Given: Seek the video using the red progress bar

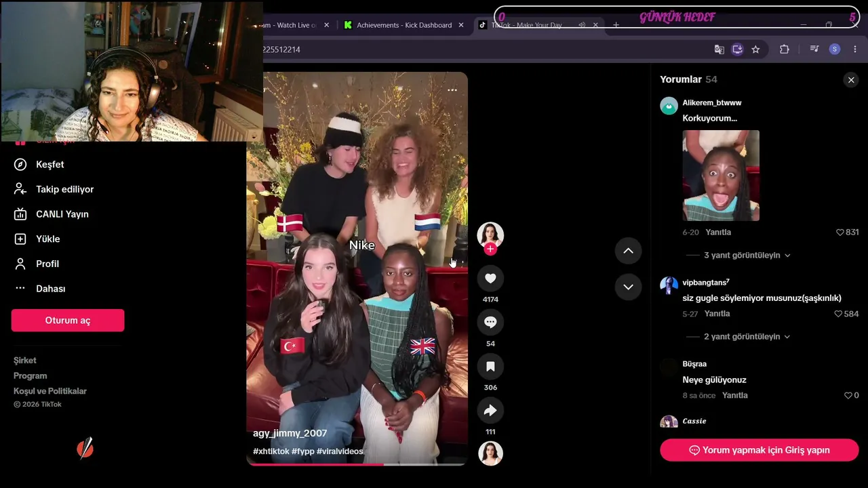Looking at the screenshot, I should 357,464.
